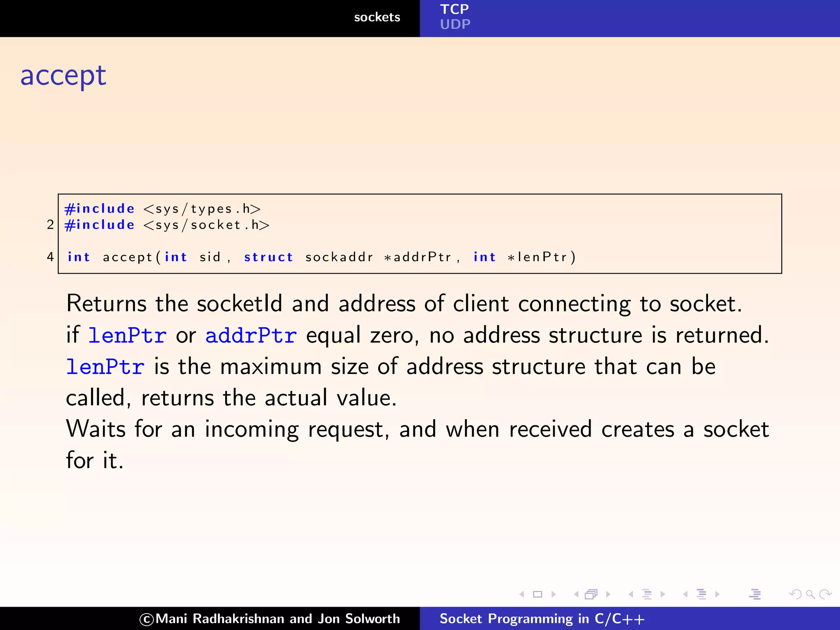Screen dimensions: 840x630
Task: Jump to the UDP subsection in header
Action: 455,24
